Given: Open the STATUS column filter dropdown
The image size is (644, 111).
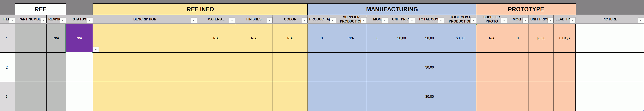Looking at the screenshot, I should point(89,20).
